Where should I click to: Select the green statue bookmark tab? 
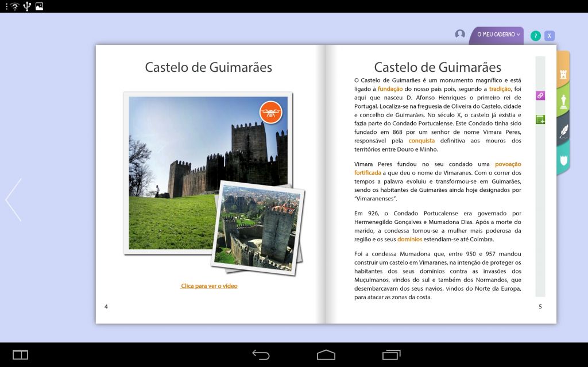pyautogui.click(x=563, y=102)
